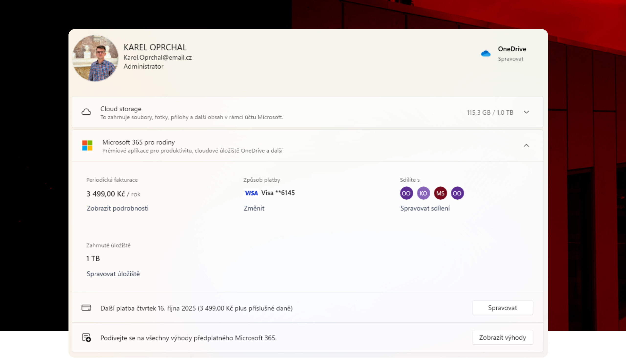
Task: Open the Zobrazit podrobnosti link
Action: (x=118, y=208)
